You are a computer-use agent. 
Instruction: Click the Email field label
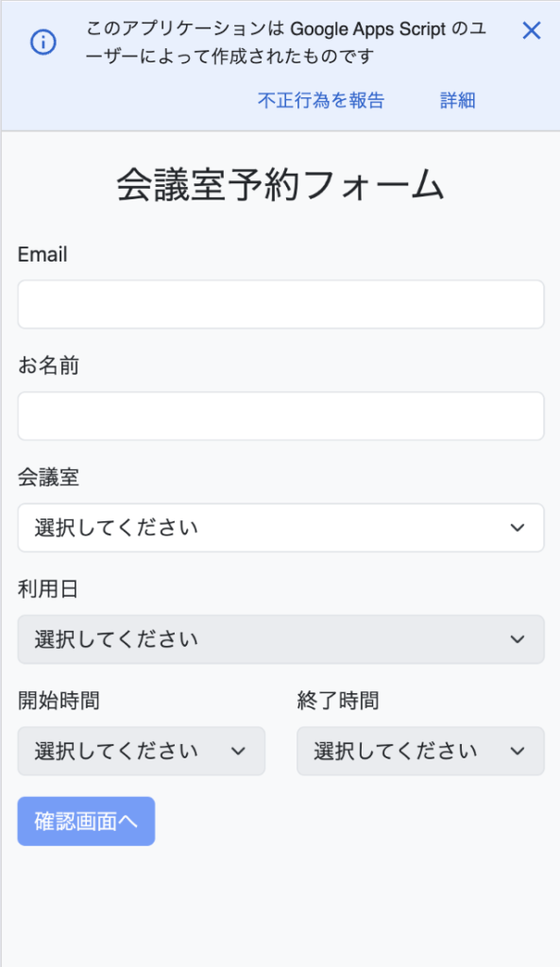coord(42,254)
